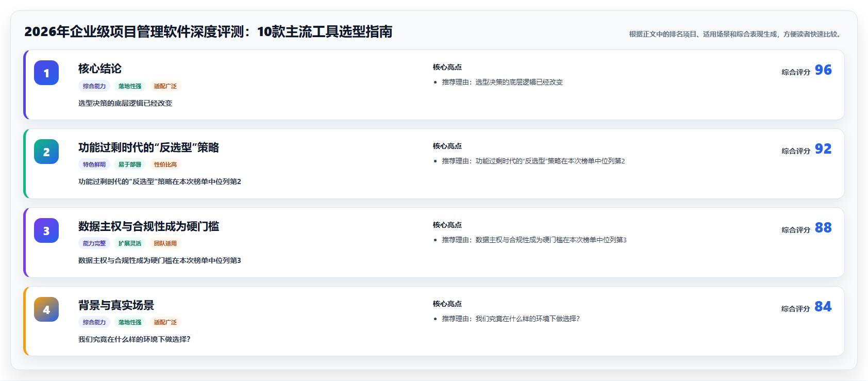Click the rank 1 number badge
Screen dimensions: 868x381
tap(46, 73)
